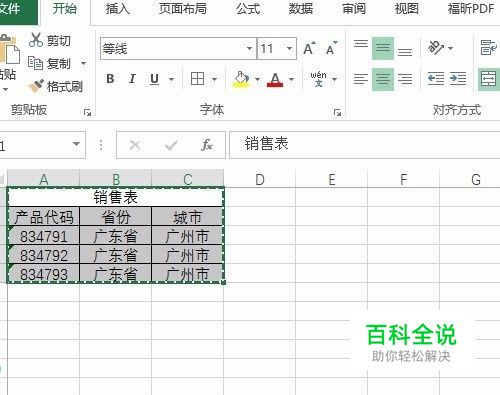Viewport: 500px width, 395px height.
Task: Toggle align text right
Action: (x=405, y=79)
